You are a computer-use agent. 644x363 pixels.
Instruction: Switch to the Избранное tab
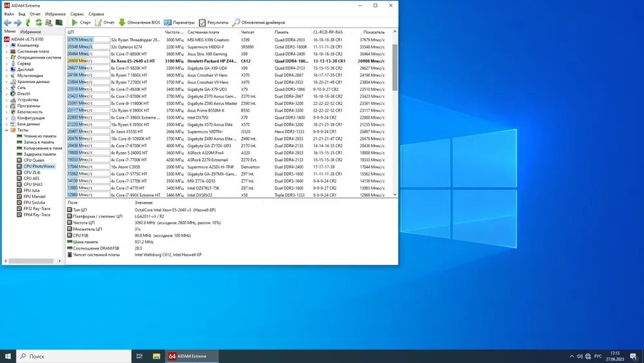pos(30,32)
